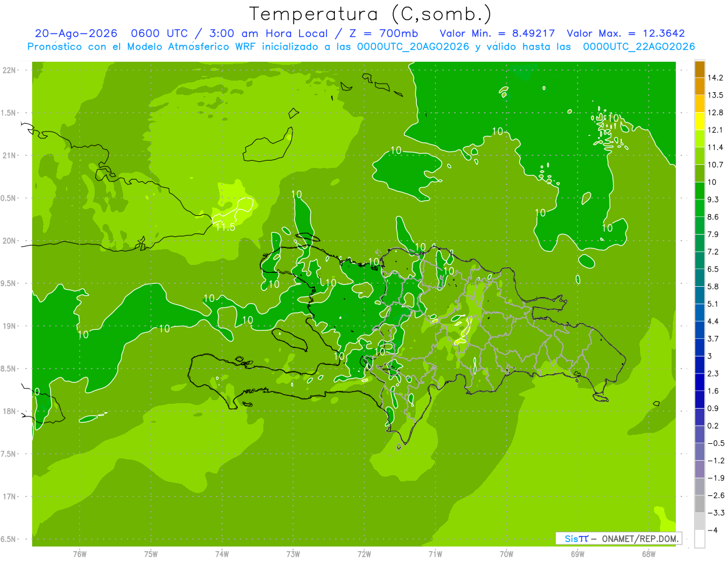Click the 9.5N latitude axis label
This screenshot has height=562, width=728.
tap(9, 284)
